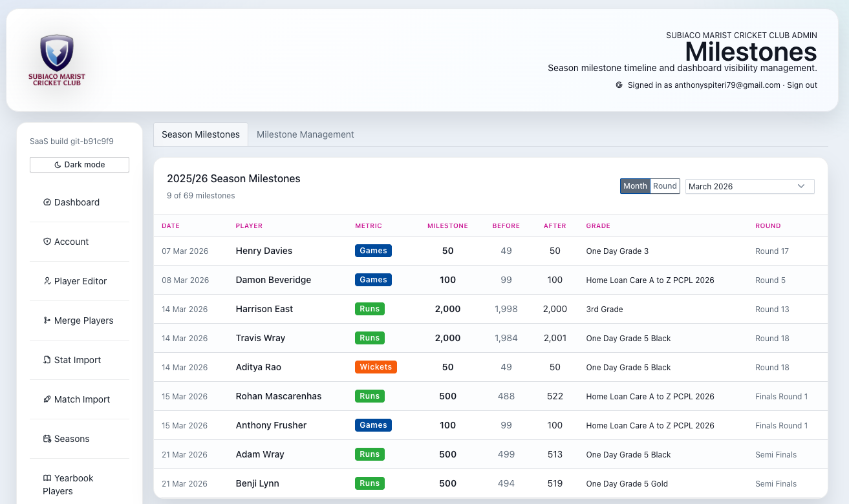This screenshot has height=504, width=849.
Task: Click the Seasons calendar icon
Action: point(47,439)
